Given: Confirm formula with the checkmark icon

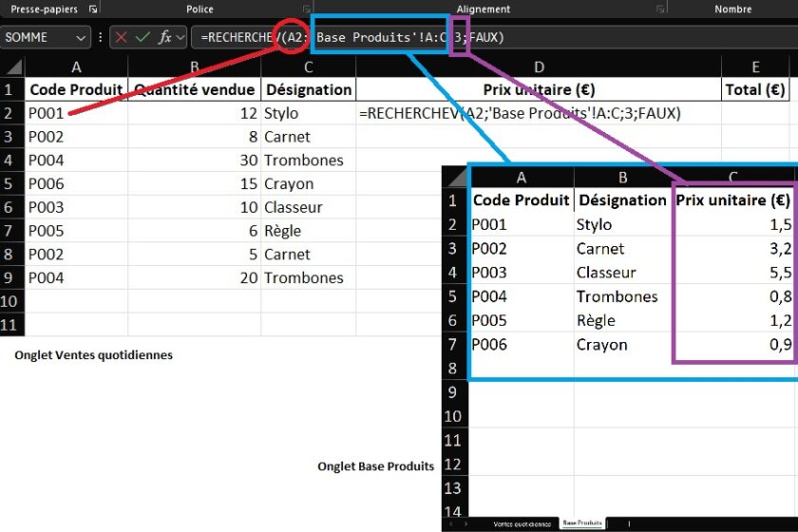Looking at the screenshot, I should 143,37.
